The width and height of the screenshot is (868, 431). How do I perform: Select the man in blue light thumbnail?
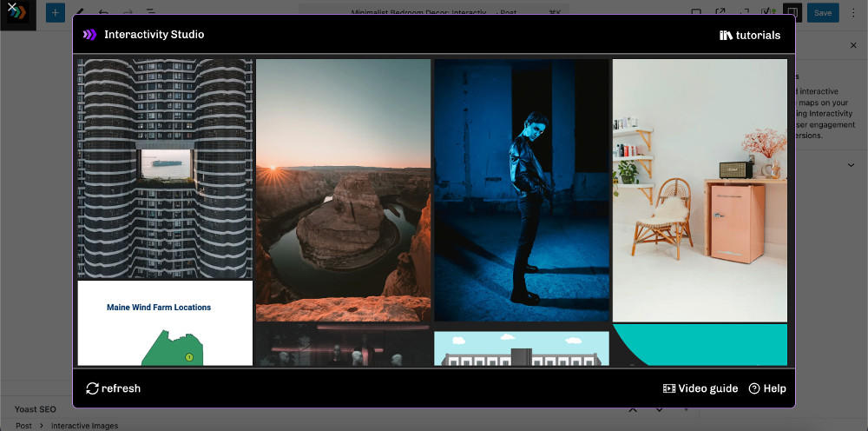pos(522,190)
